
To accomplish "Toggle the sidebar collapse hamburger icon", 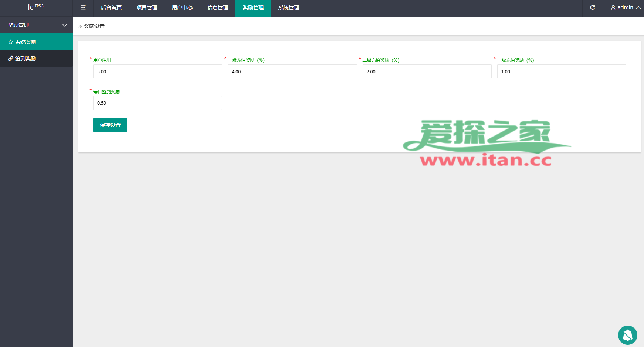I will click(83, 7).
